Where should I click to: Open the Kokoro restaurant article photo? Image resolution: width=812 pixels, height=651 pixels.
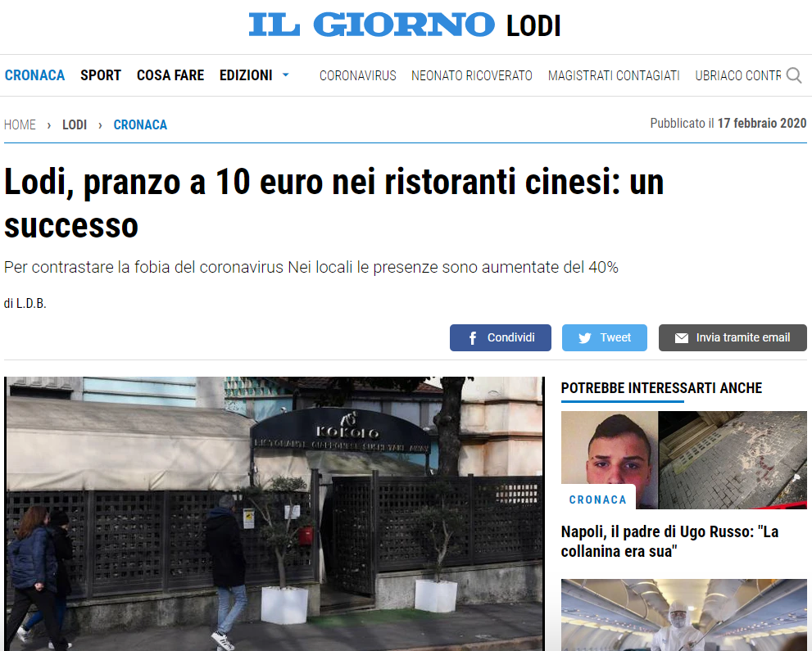(x=274, y=513)
